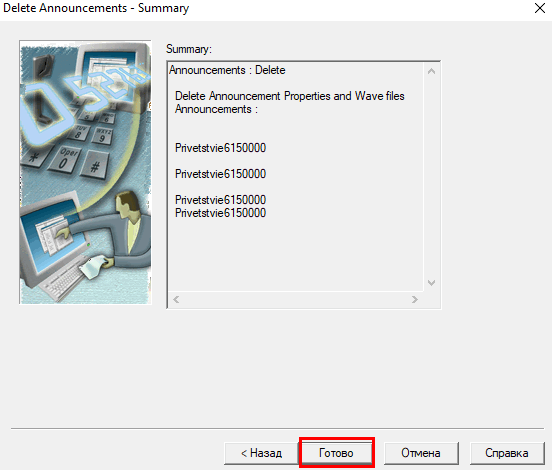
Task: Click the summary scroll left arrow
Action: point(176,300)
